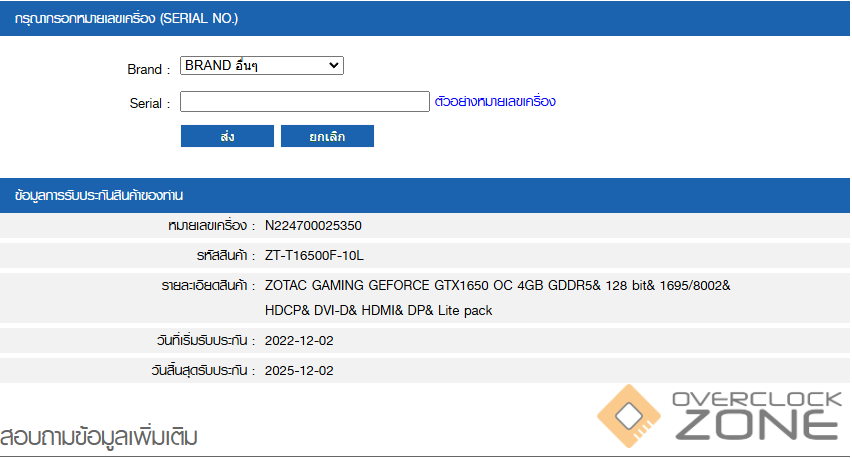Click warranty start date 2022-12-02

(x=299, y=341)
